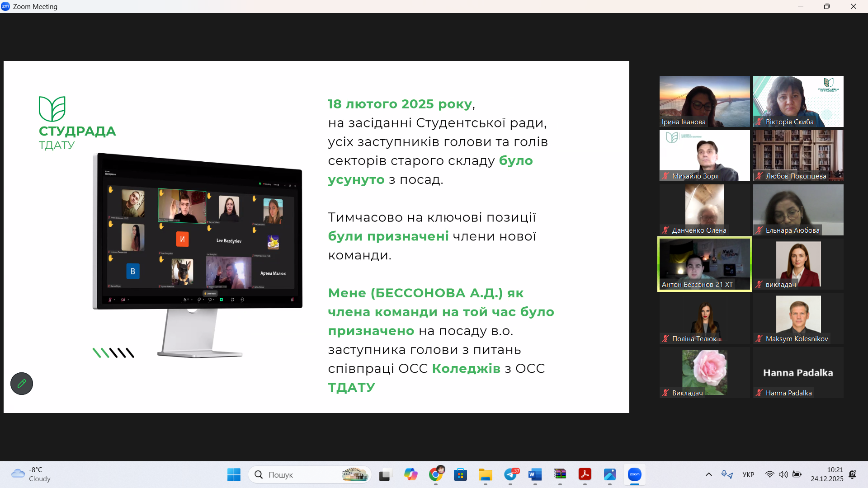Launch Google Chrome from the taskbar

pos(436,474)
